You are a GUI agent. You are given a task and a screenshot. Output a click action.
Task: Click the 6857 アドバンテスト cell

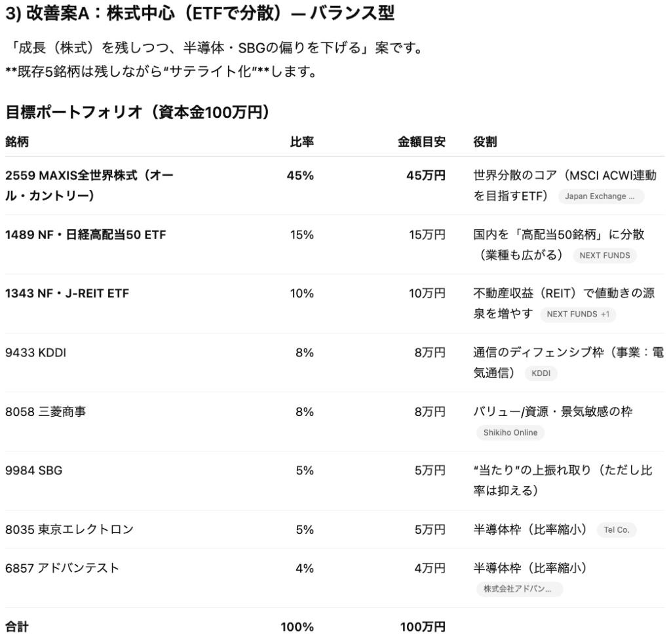(x=62, y=568)
